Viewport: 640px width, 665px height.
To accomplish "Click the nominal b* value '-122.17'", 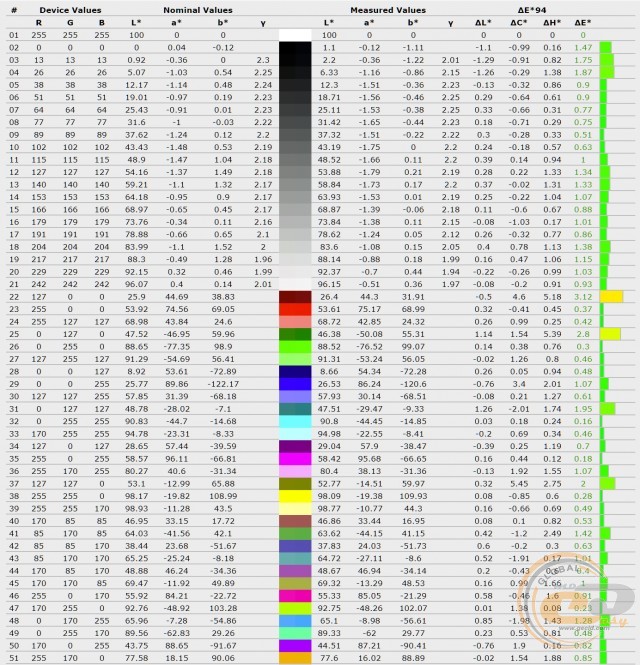I will (x=223, y=384).
